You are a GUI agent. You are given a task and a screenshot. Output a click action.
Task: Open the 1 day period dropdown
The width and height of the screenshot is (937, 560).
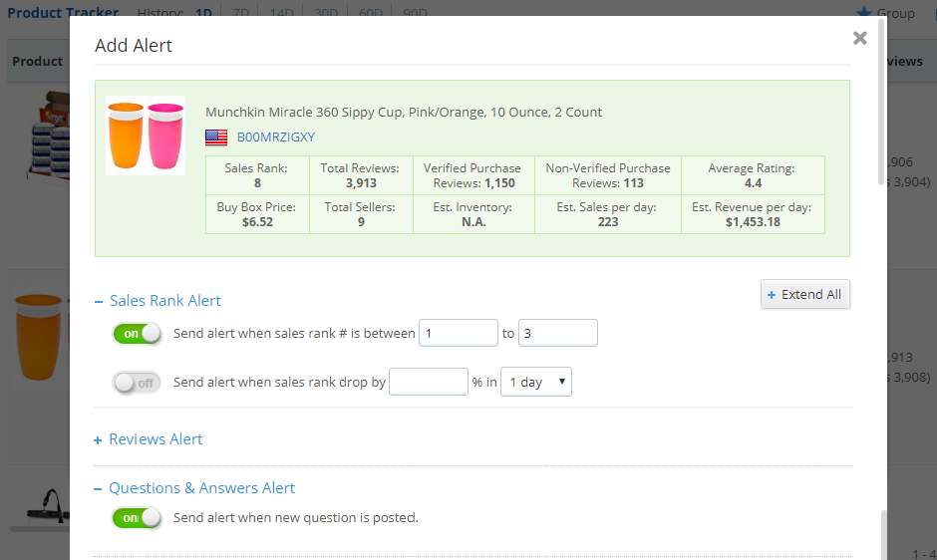tap(536, 382)
